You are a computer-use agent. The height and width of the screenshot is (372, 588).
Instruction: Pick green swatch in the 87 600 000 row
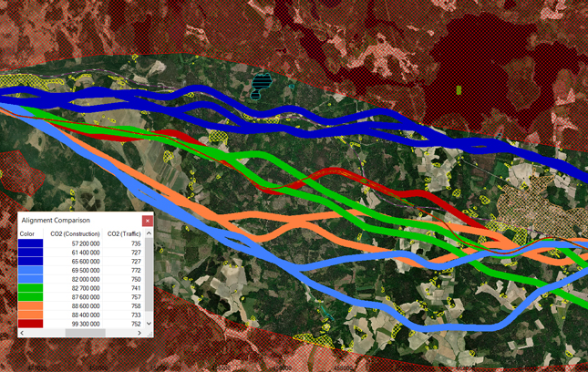pyautogui.click(x=30, y=297)
